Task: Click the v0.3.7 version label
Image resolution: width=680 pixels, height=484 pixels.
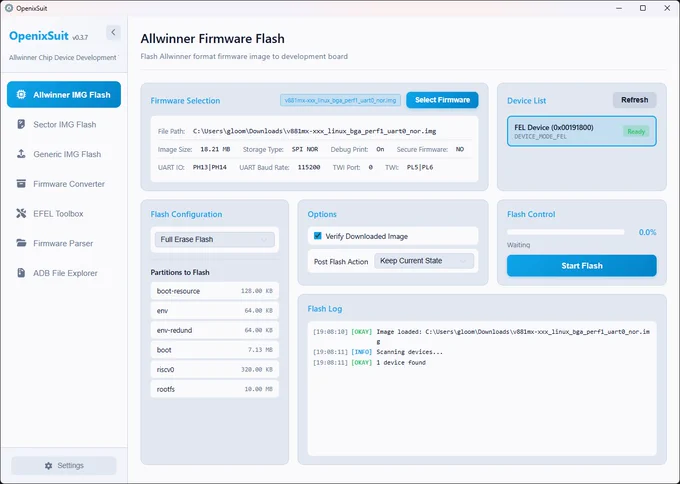Action: click(80, 37)
